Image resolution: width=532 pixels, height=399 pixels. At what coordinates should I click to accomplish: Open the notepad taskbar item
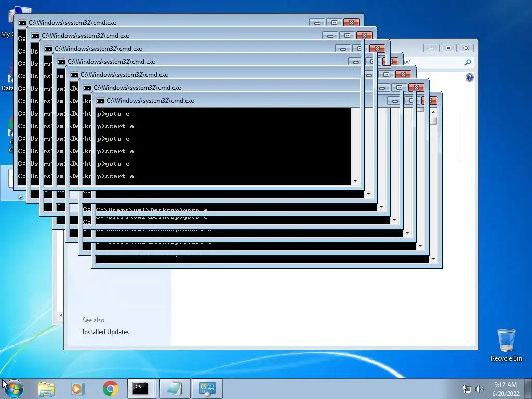[175, 389]
